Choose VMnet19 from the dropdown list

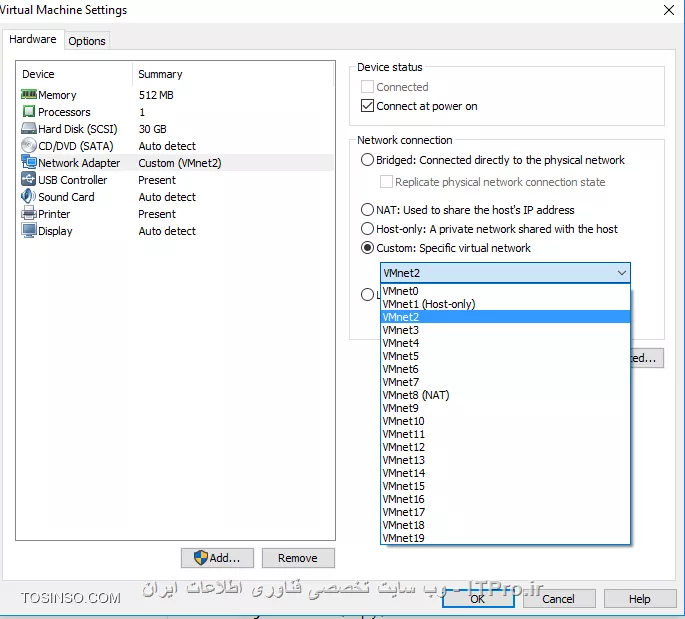click(x=505, y=538)
